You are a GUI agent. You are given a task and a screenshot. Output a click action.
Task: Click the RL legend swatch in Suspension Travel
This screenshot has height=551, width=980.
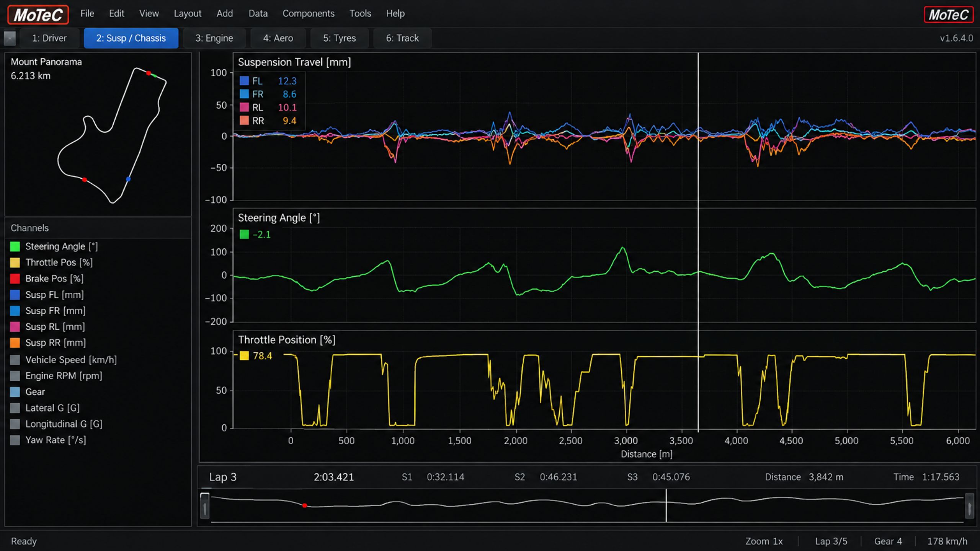(244, 108)
